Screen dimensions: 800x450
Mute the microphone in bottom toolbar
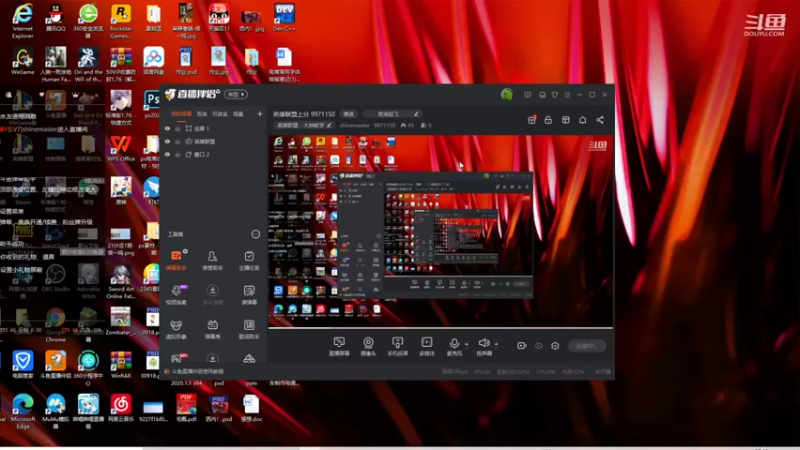coord(454,346)
